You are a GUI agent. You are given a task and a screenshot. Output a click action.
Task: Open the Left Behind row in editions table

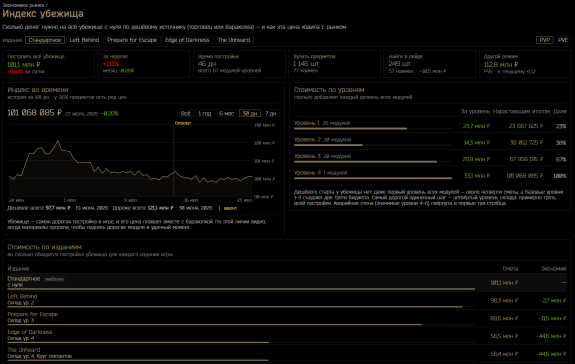pyautogui.click(x=286, y=300)
